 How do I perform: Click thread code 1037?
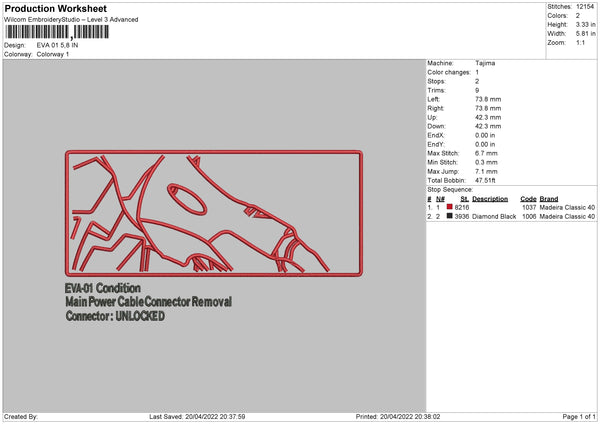tap(529, 207)
